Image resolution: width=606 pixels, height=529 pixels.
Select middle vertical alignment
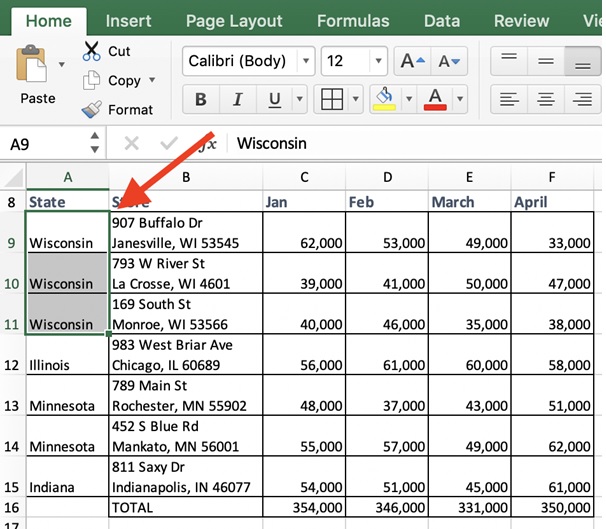tap(546, 61)
